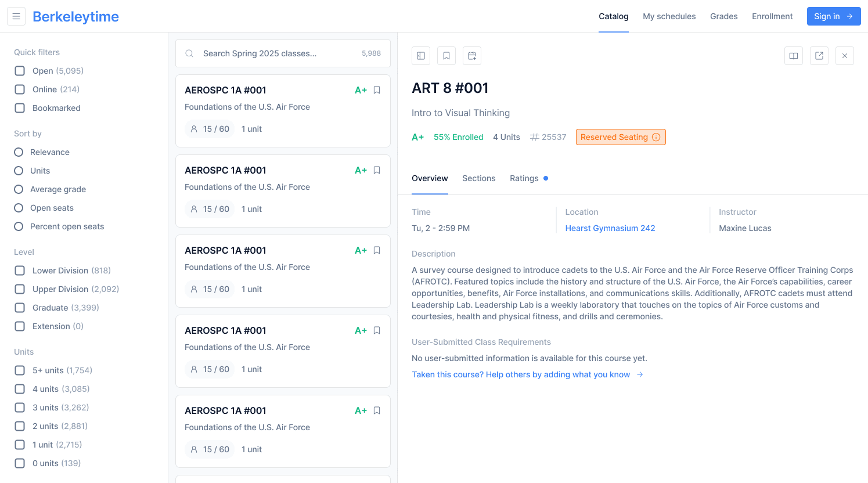
Task: Filter by Upper Division level
Action: (x=20, y=289)
